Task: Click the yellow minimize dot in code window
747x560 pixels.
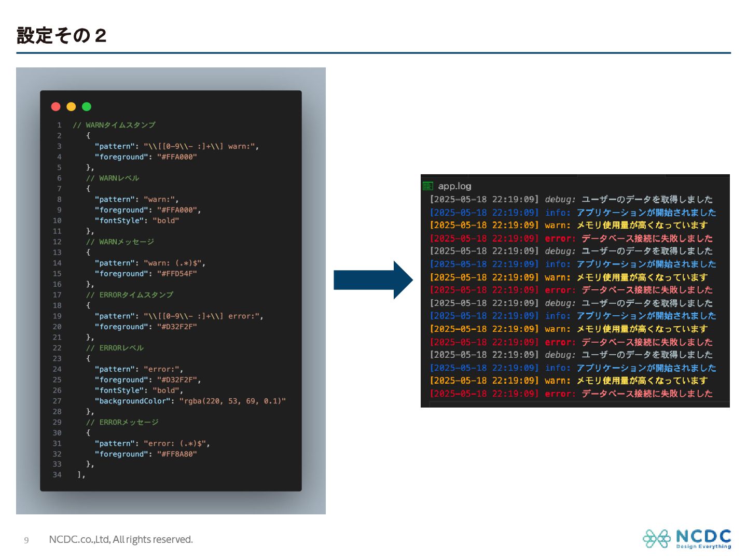Action: tap(71, 107)
